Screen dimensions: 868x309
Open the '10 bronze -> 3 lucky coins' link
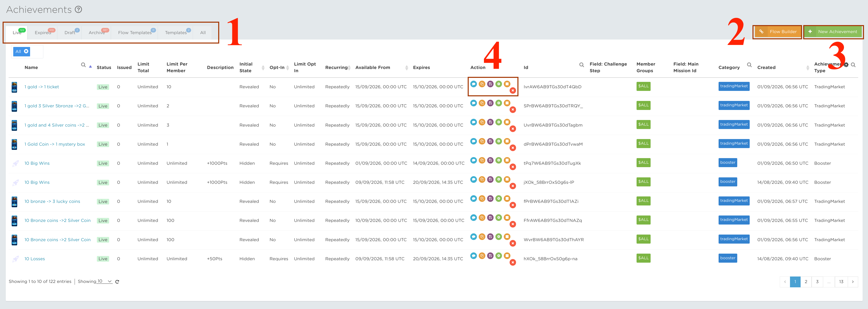pyautogui.click(x=52, y=201)
